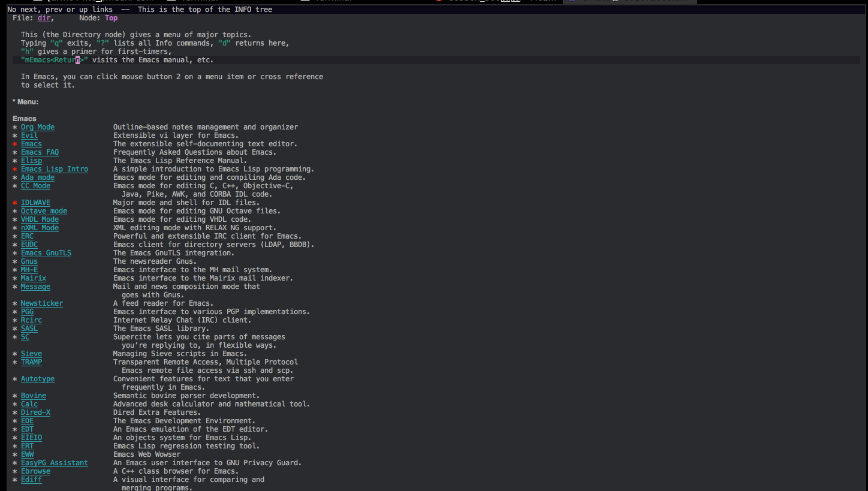Image resolution: width=868 pixels, height=491 pixels.
Task: Open the TRAMP link
Action: coord(31,362)
